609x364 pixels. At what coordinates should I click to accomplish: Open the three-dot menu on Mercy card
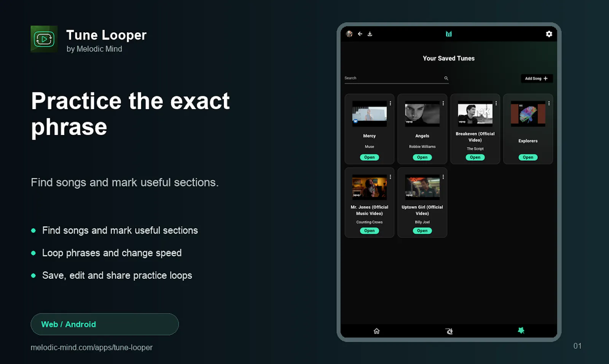(x=390, y=103)
